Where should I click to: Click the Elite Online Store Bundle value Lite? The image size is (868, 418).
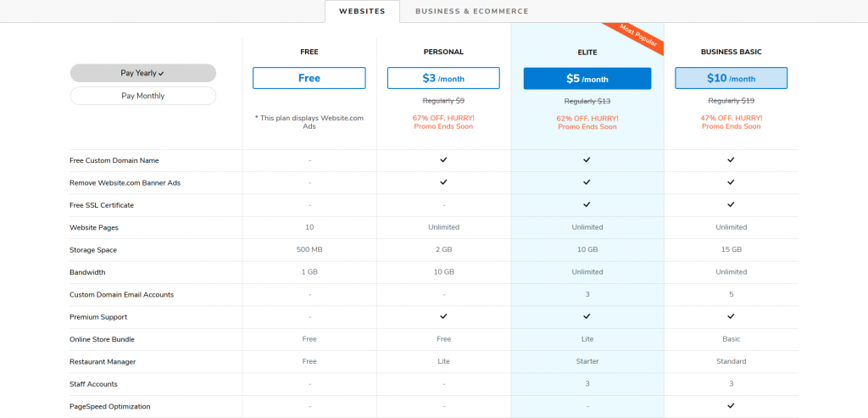(587, 339)
